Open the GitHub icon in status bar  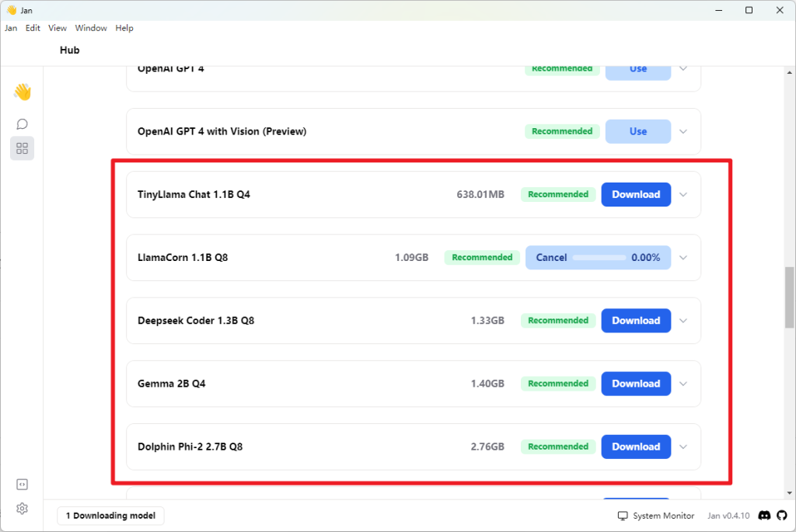[780, 516]
